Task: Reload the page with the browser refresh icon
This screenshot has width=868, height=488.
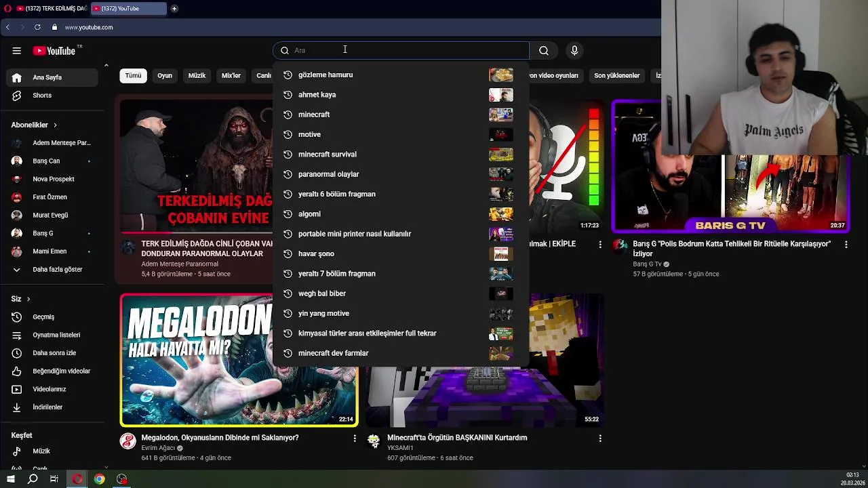Action: (x=37, y=27)
